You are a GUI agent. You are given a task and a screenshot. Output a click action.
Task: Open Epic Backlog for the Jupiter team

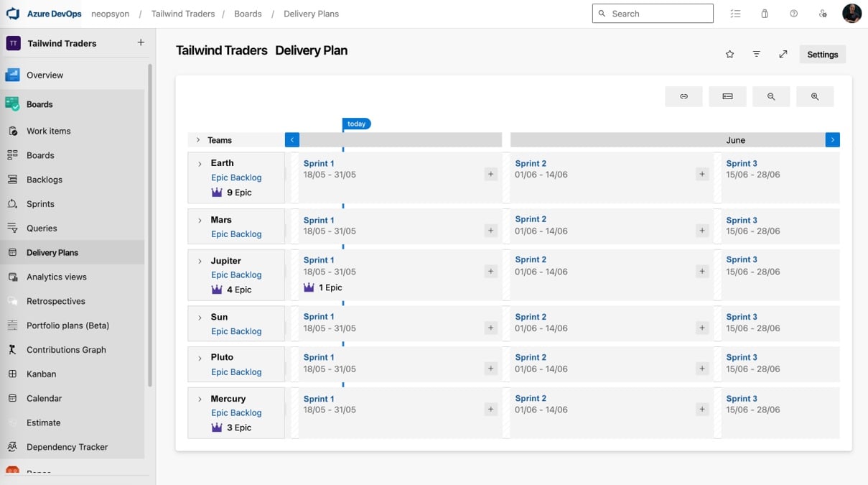pyautogui.click(x=236, y=274)
